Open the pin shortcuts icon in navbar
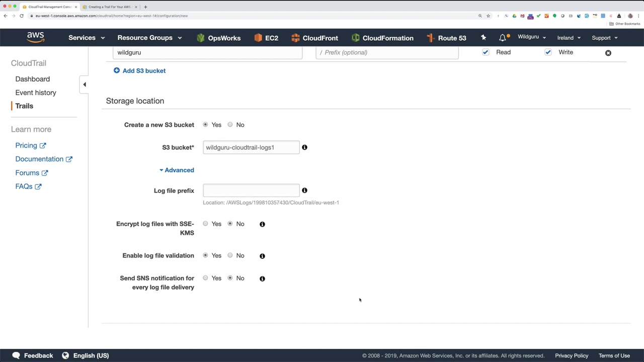Screen dimensions: 644x362 (x=484, y=38)
